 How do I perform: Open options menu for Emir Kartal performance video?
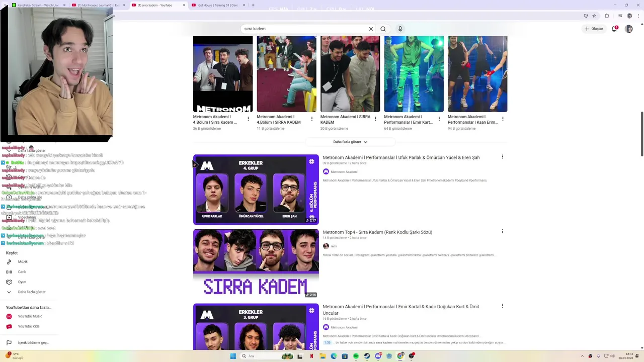(x=502, y=306)
